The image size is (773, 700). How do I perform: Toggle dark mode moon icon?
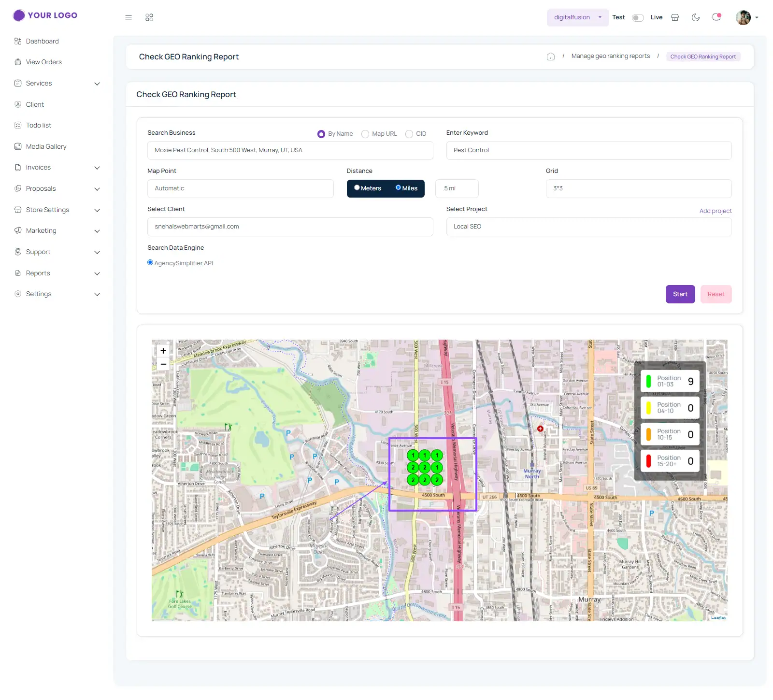(x=696, y=17)
